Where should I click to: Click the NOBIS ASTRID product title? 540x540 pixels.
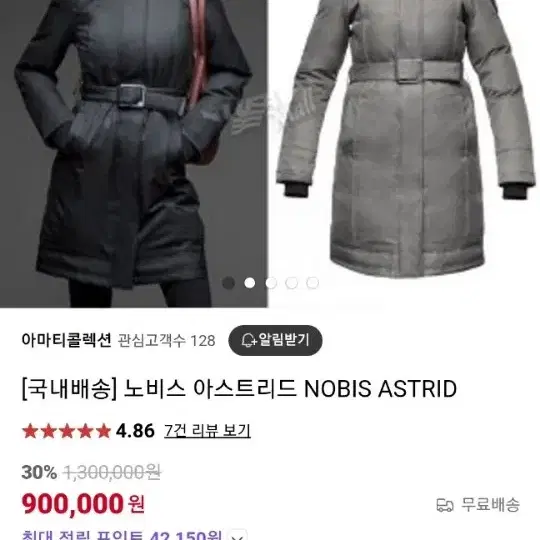(239, 389)
